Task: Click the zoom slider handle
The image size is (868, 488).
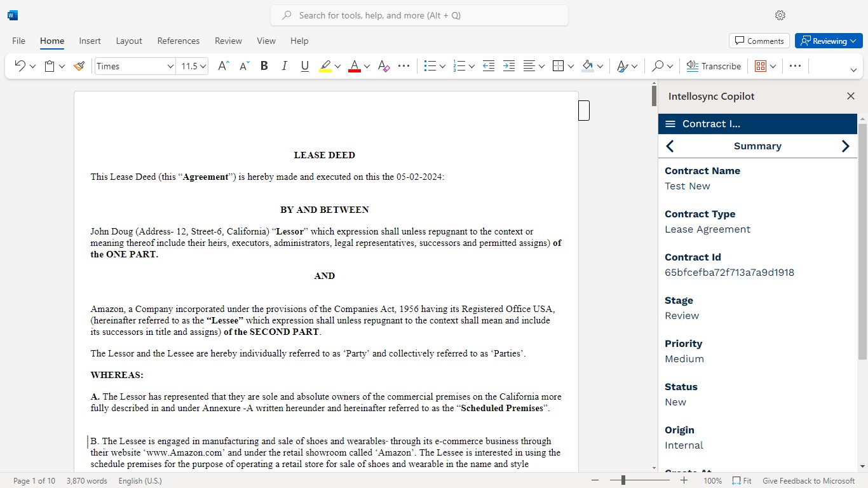Action: coord(623,481)
